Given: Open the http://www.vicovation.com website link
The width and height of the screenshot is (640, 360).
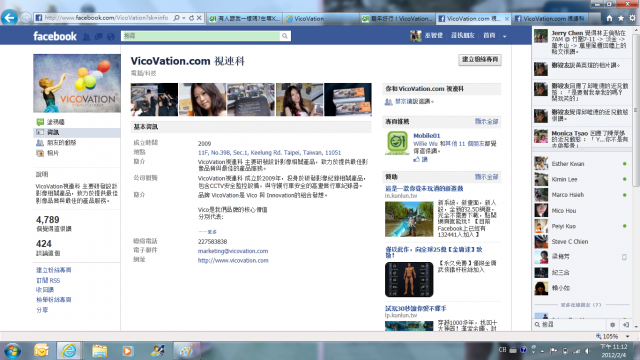Looking at the screenshot, I should pyautogui.click(x=233, y=260).
